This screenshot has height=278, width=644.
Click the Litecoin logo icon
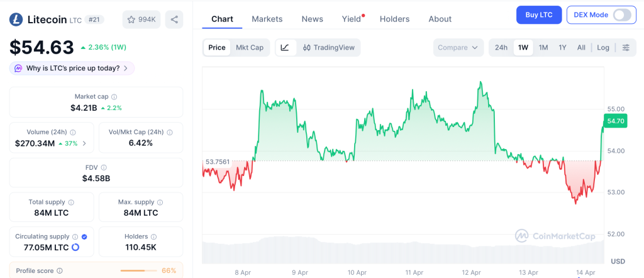(16, 19)
